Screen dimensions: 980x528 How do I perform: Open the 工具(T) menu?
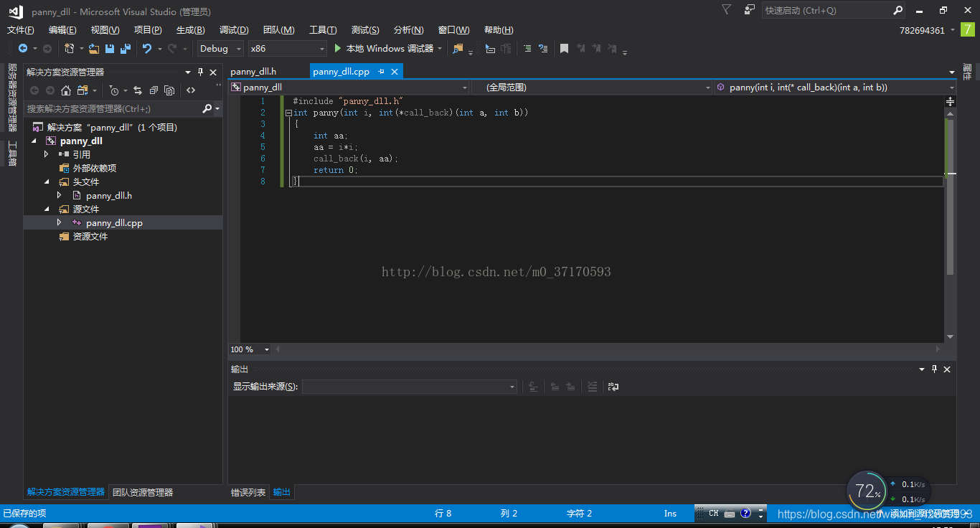(323, 30)
